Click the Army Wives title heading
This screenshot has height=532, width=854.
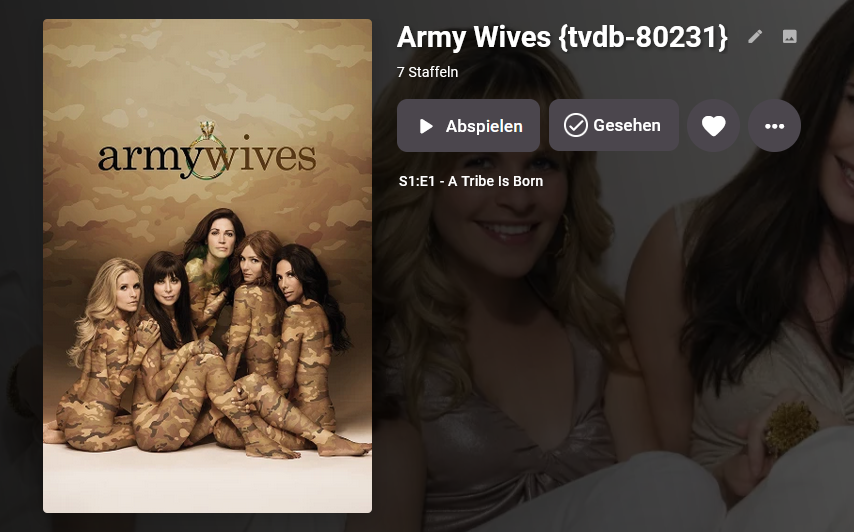point(473,37)
